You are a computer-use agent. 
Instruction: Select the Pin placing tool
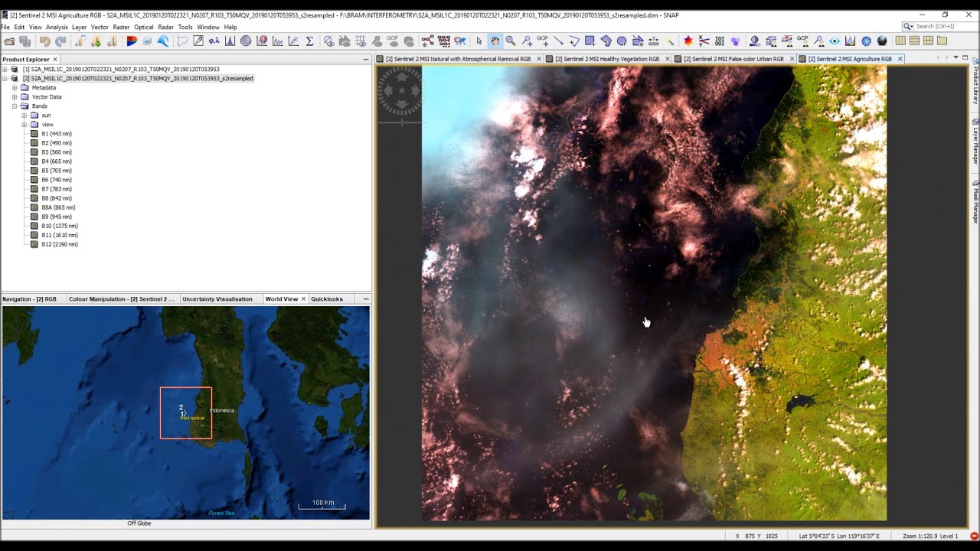pyautogui.click(x=527, y=41)
